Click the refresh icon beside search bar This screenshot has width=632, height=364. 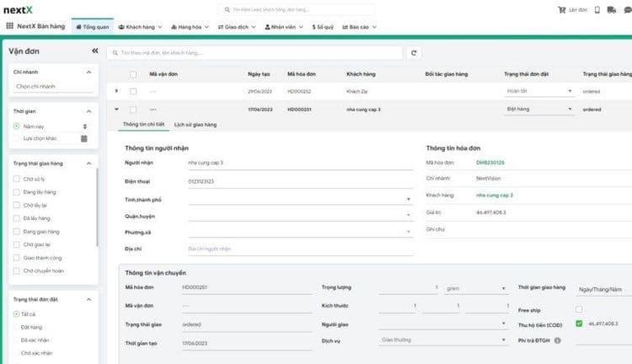414,52
